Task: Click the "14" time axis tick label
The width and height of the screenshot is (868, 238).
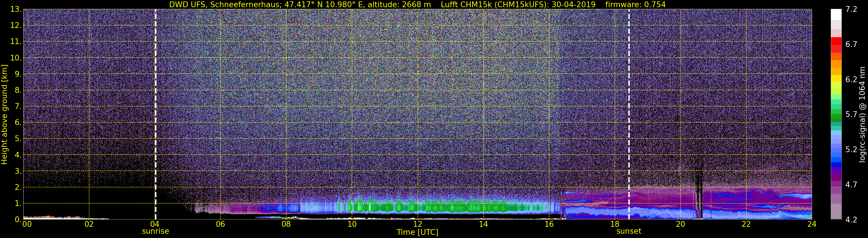Action: click(483, 224)
